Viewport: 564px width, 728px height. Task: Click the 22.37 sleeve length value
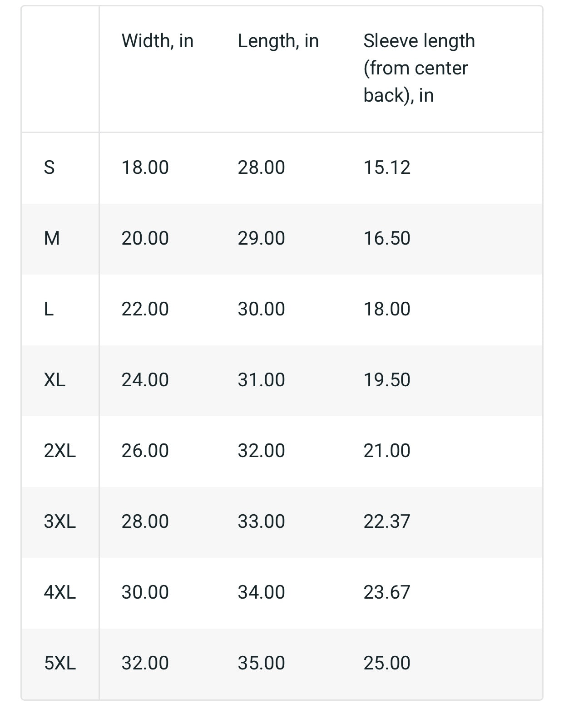tap(387, 521)
